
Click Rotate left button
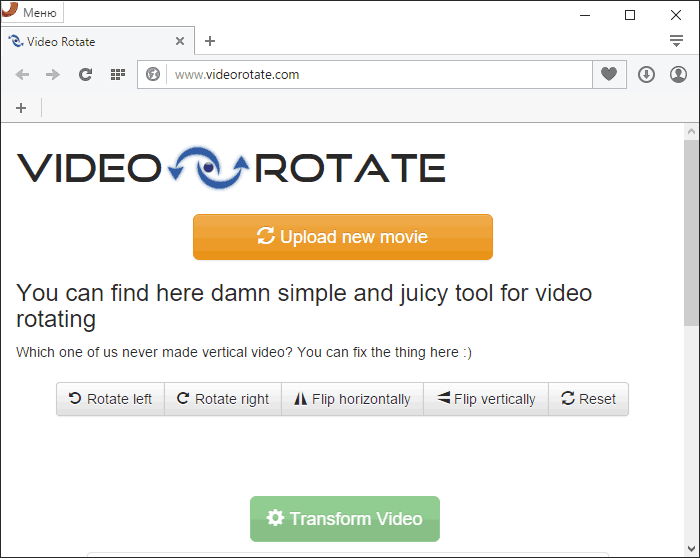click(110, 399)
